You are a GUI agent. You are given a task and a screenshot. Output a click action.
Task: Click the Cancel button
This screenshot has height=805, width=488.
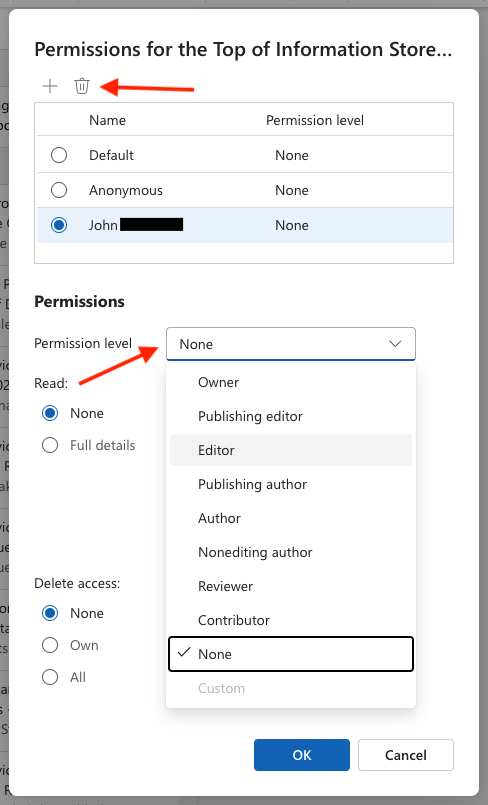pyautogui.click(x=406, y=755)
